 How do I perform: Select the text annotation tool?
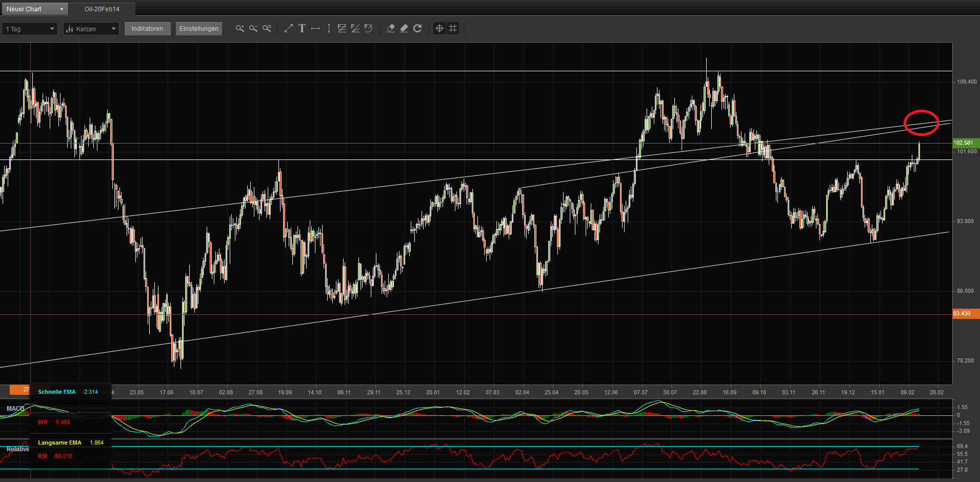click(302, 29)
